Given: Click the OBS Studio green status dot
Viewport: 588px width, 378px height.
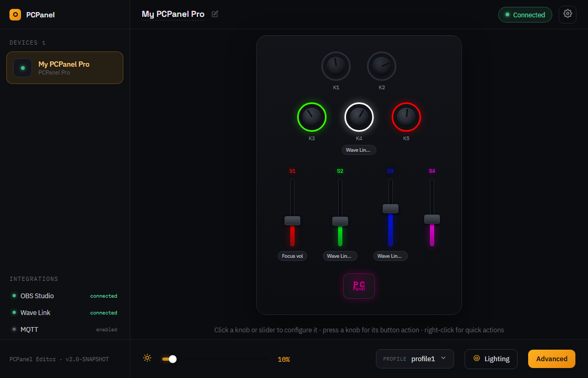Looking at the screenshot, I should pos(14,296).
